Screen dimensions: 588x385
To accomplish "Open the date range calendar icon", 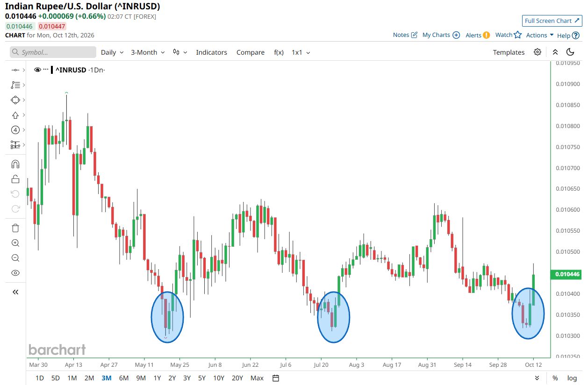I will click(x=276, y=378).
